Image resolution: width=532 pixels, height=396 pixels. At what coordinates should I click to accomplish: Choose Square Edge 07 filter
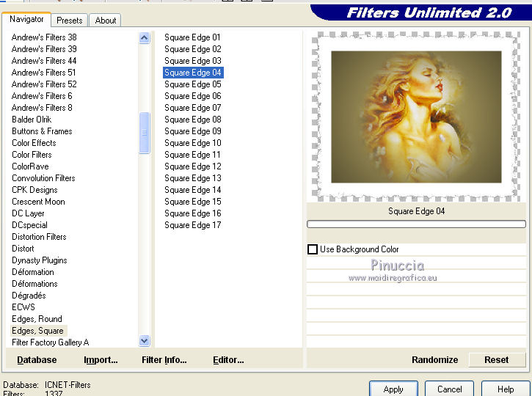click(x=193, y=108)
